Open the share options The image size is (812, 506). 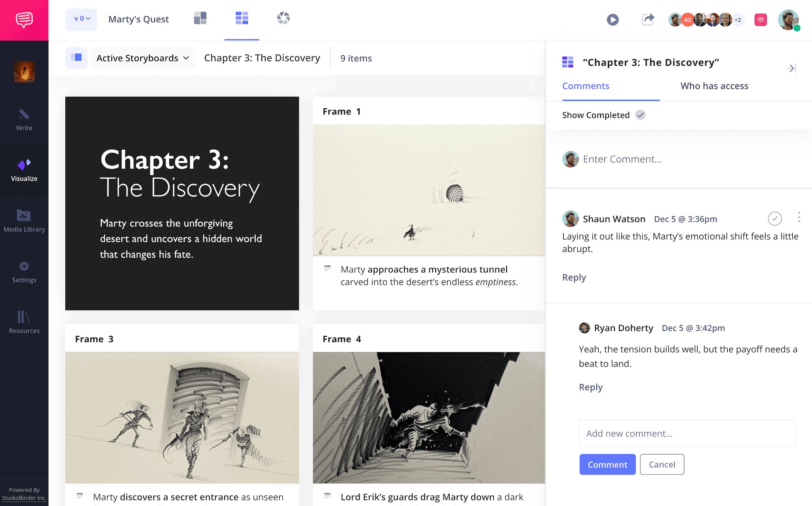point(648,19)
